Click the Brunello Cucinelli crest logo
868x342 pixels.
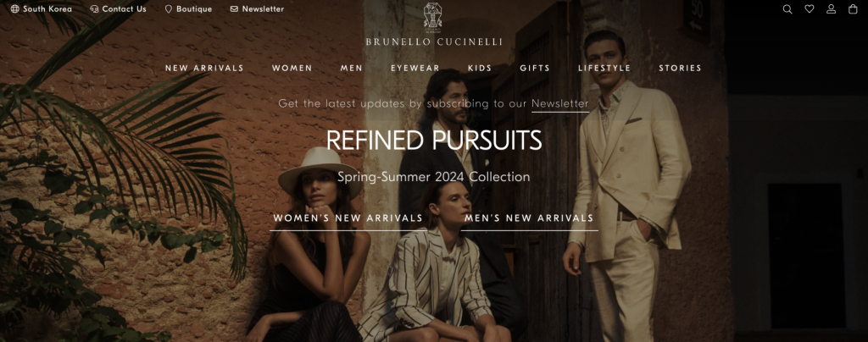433,15
